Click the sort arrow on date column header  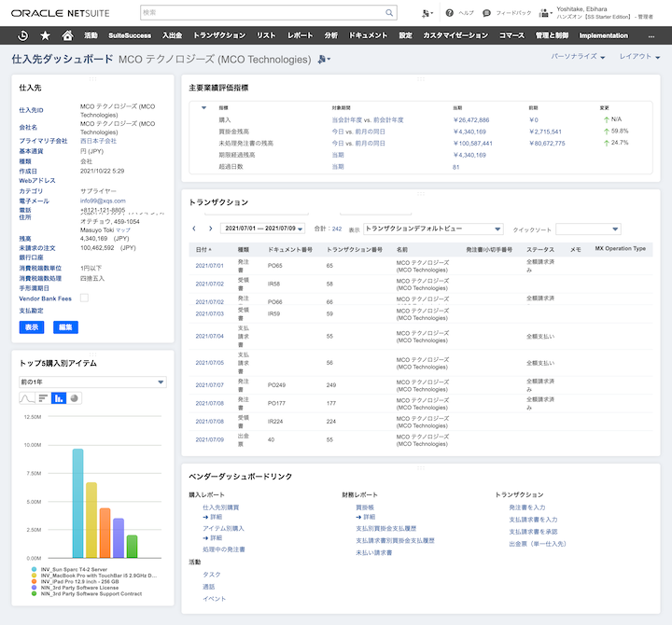210,249
